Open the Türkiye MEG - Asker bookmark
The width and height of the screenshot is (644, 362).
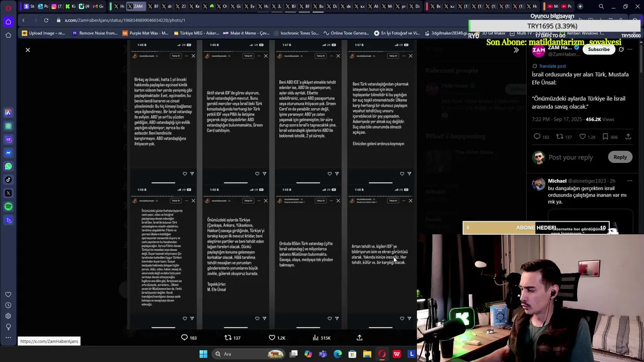(195, 33)
